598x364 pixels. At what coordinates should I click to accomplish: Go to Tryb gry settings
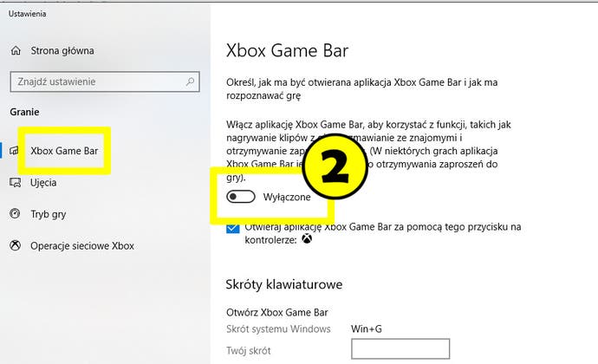coord(48,214)
